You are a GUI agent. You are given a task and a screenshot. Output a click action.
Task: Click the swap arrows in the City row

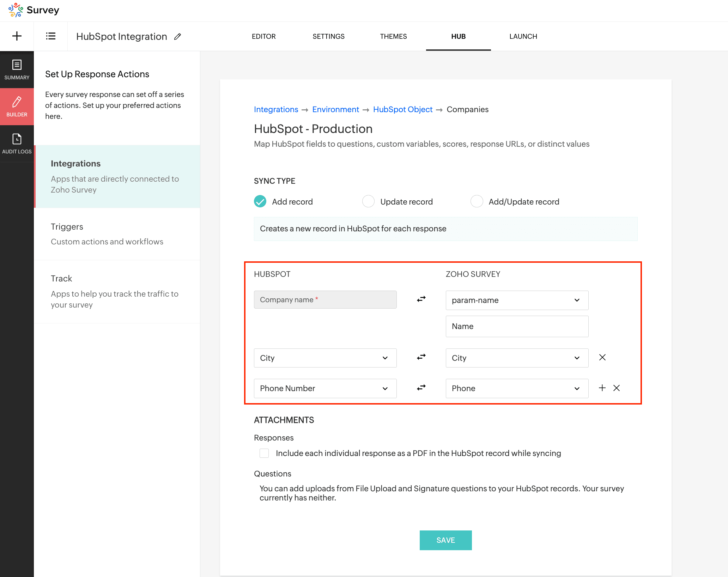421,357
